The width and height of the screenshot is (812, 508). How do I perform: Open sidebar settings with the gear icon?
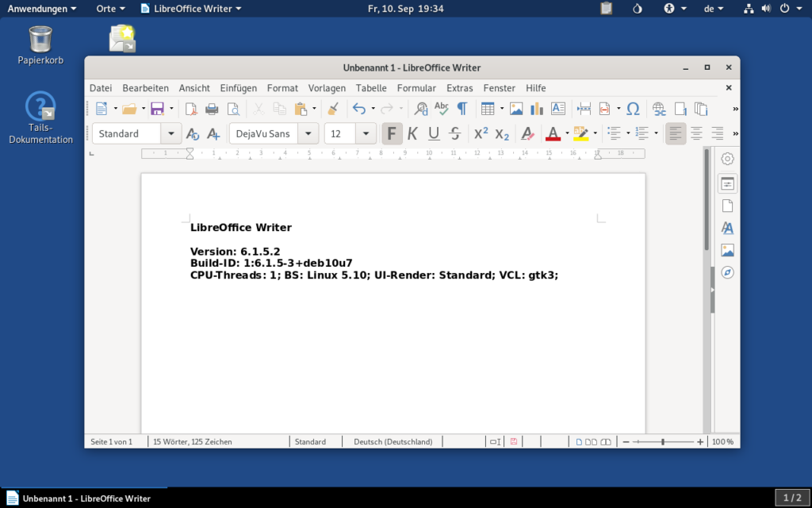tap(728, 159)
